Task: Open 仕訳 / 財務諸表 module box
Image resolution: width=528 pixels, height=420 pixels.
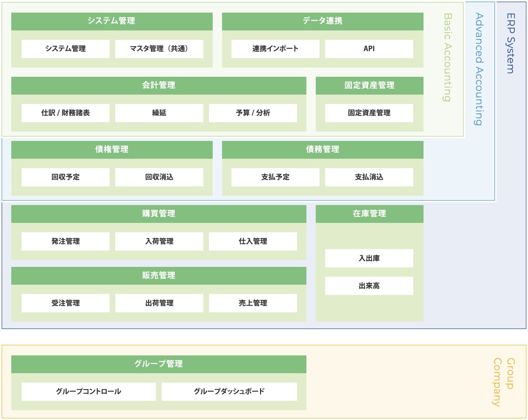Action: coord(65,113)
